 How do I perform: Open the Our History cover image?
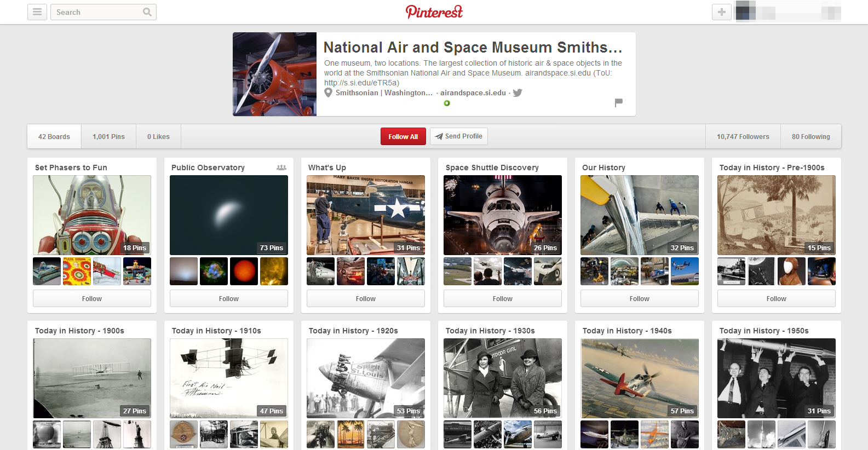(x=640, y=215)
